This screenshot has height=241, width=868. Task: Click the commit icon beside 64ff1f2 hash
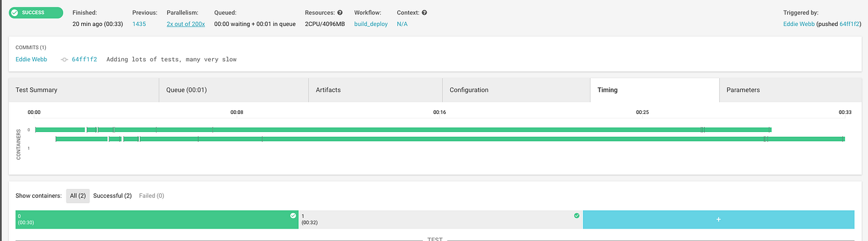coord(64,59)
